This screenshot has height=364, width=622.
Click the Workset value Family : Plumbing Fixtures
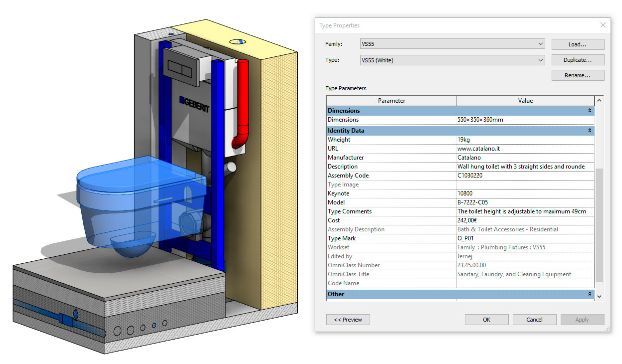[x=525, y=247]
